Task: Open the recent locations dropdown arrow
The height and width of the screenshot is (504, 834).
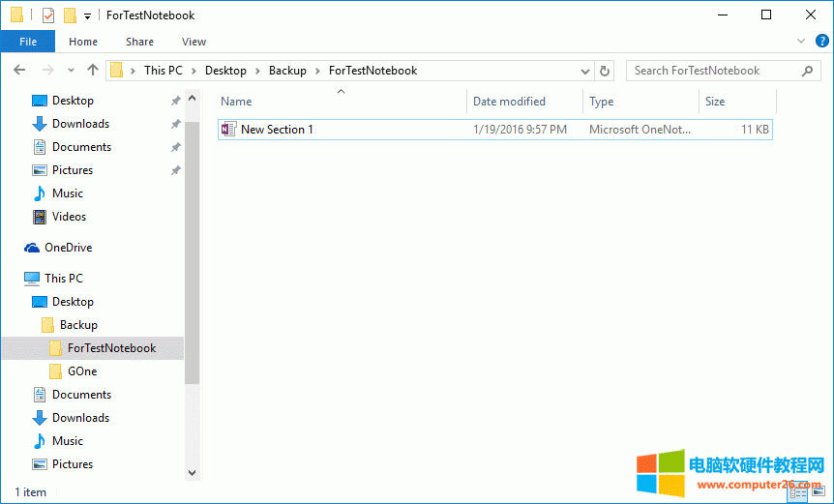Action: click(x=71, y=71)
